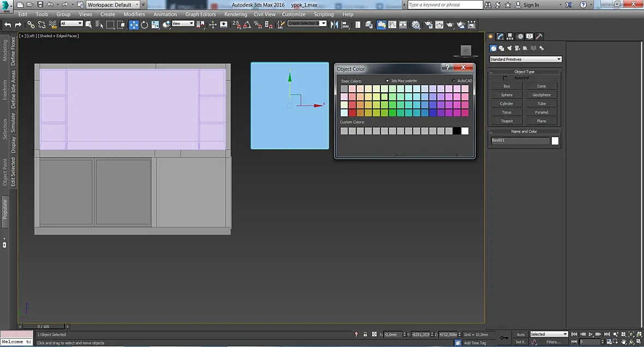
Task: Collapse the Object Type rollout
Action: (x=524, y=71)
